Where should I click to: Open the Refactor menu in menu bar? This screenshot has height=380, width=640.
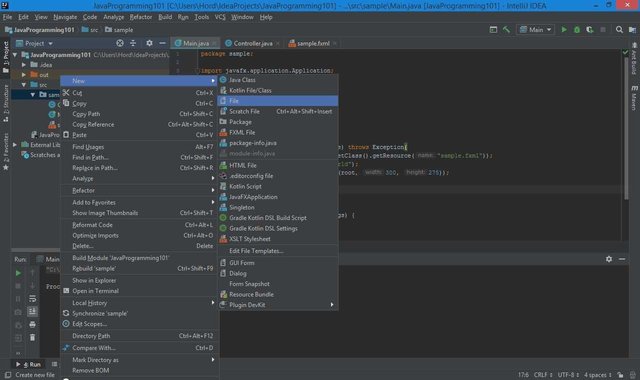click(x=141, y=17)
